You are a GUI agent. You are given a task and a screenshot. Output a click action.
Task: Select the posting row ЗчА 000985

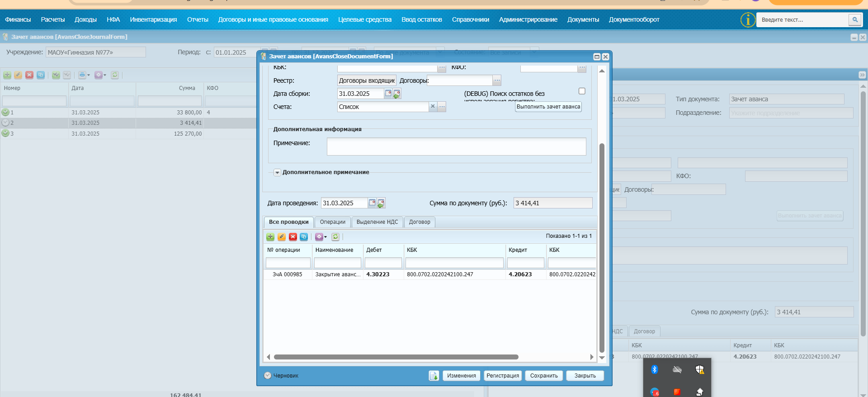[x=430, y=274]
